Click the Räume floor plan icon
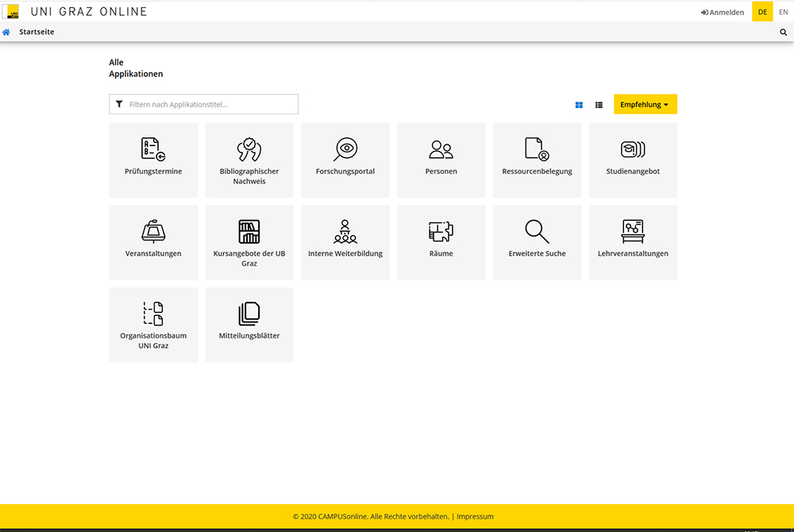 [441, 231]
